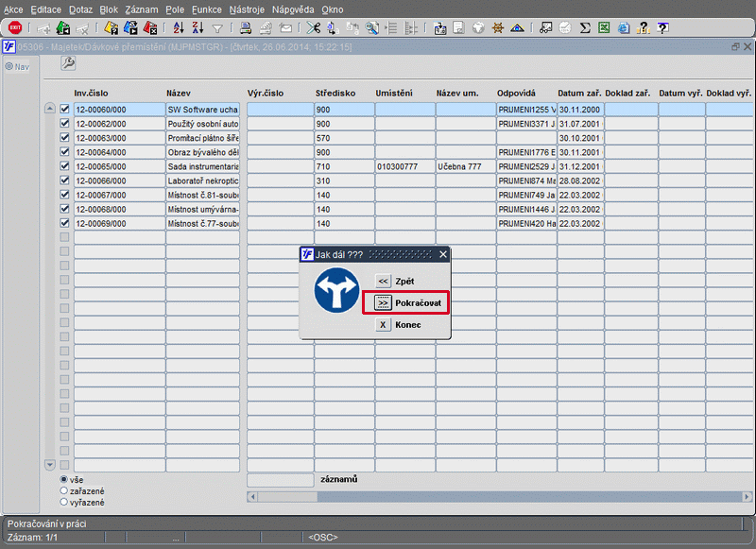Click the envelope mail icon in toolbar

pyautogui.click(x=285, y=28)
